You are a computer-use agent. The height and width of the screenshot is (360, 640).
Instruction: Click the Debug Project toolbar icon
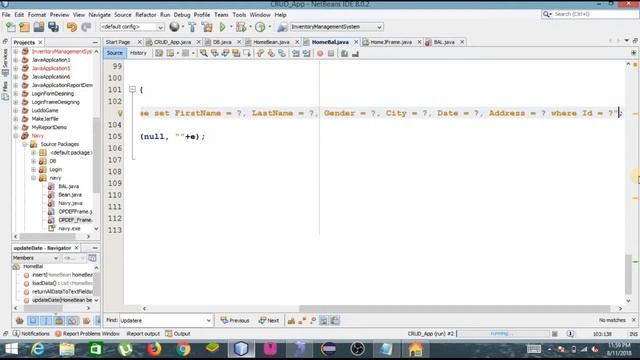click(x=241, y=27)
